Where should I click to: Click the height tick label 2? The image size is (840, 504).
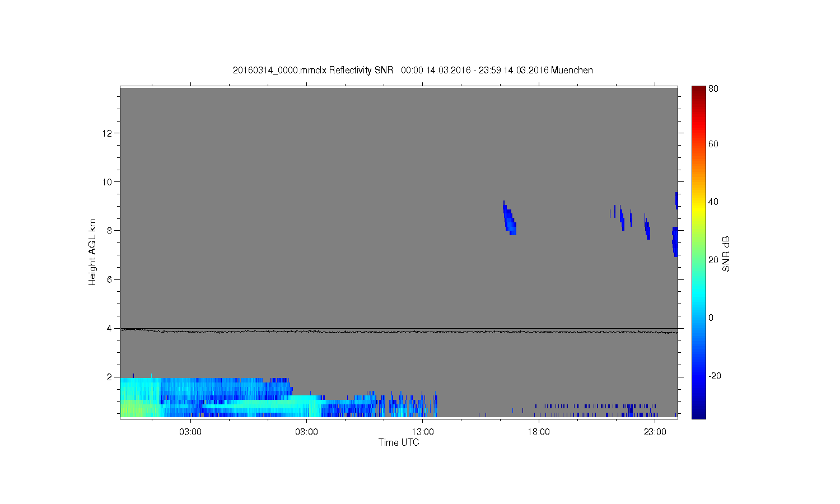click(110, 377)
